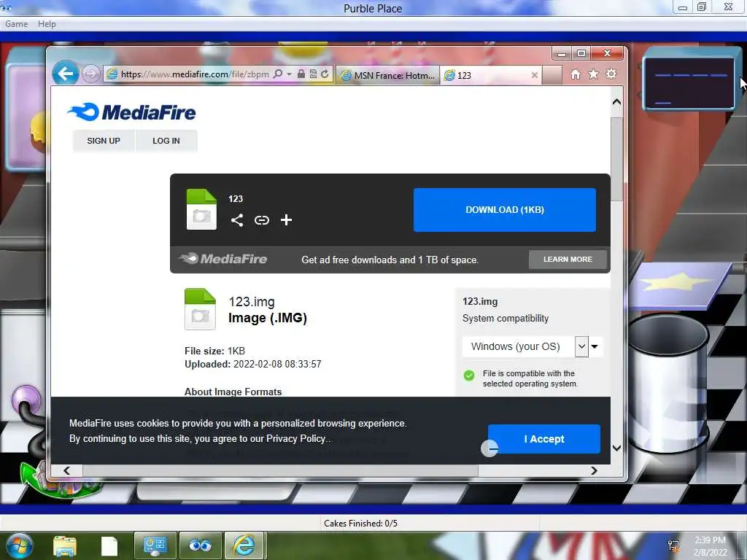
Task: Open a new blank tab
Action: (552, 75)
